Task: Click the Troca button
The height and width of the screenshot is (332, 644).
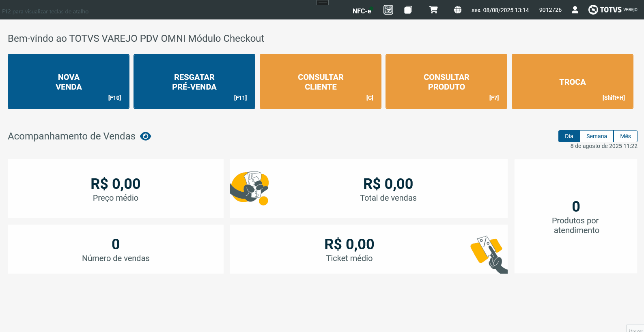Action: 573,81
